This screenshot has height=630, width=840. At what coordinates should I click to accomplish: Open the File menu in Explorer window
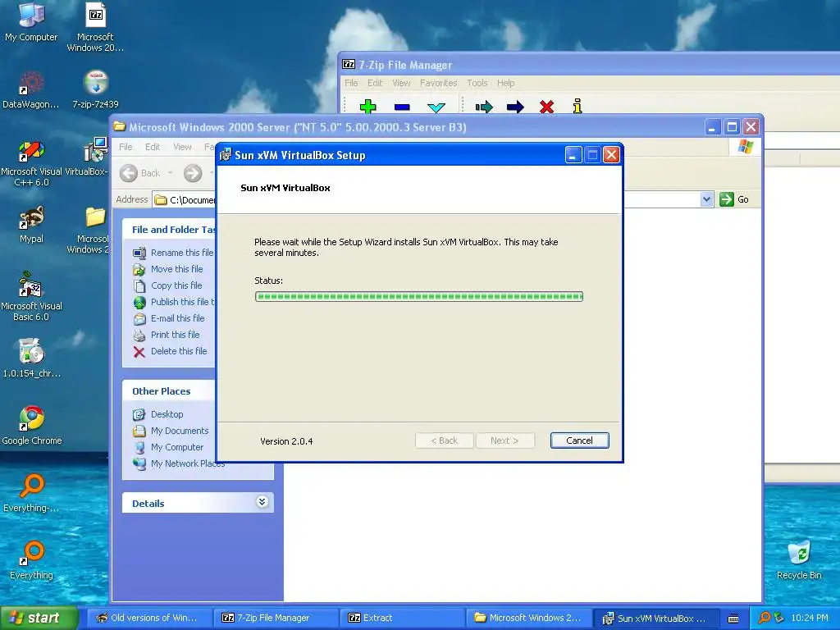pyautogui.click(x=126, y=147)
